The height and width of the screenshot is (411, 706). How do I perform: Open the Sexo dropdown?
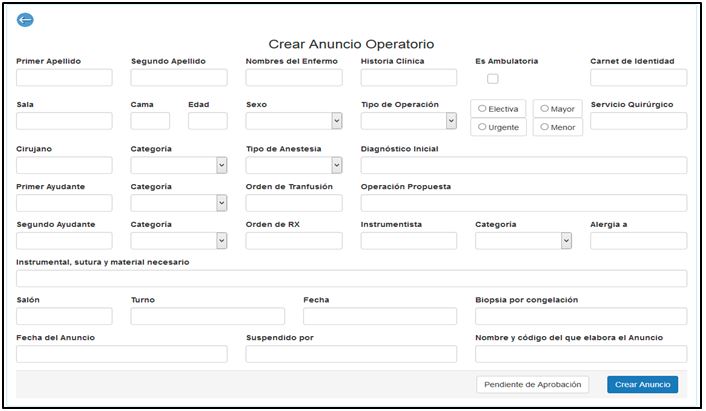tap(294, 121)
